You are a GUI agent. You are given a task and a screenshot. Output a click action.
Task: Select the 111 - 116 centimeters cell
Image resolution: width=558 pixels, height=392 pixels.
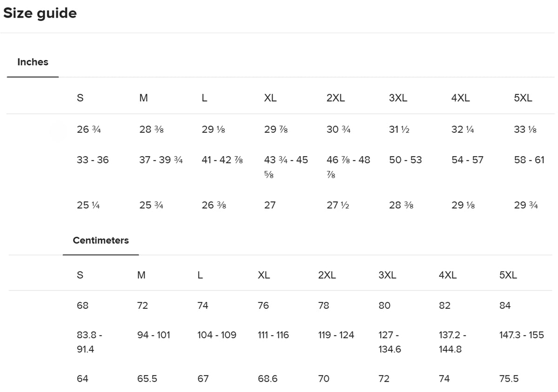click(x=273, y=335)
